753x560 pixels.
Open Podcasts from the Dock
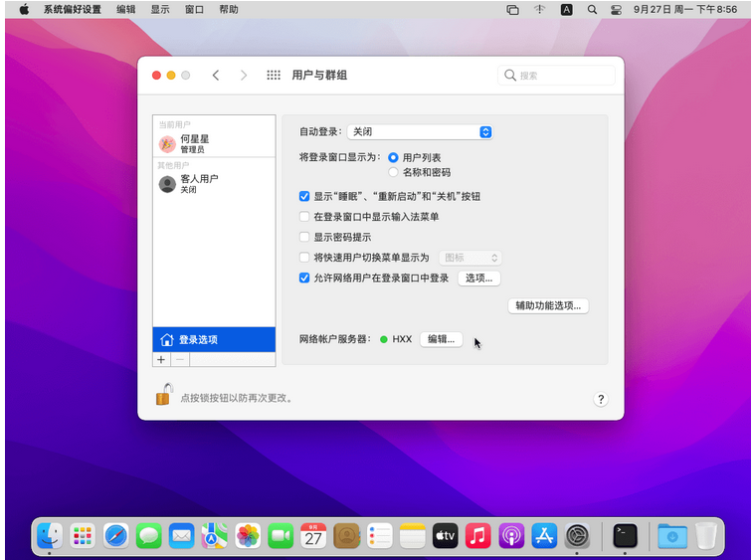click(511, 535)
